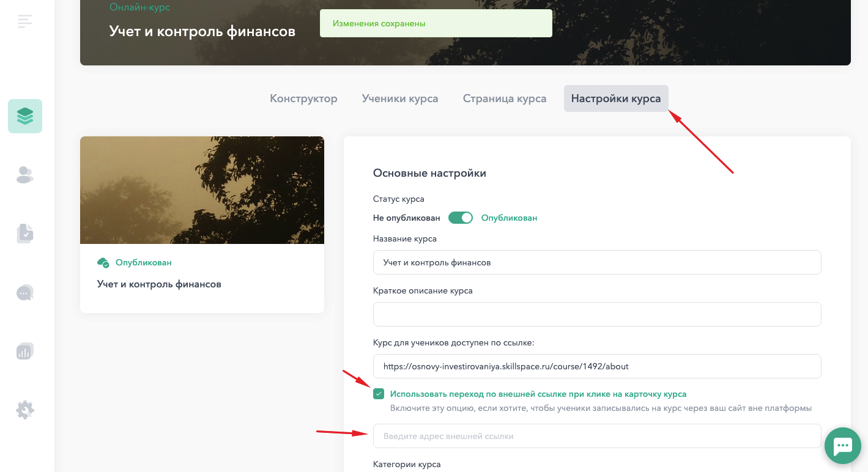Click the Краткое описание курса field

click(x=597, y=314)
